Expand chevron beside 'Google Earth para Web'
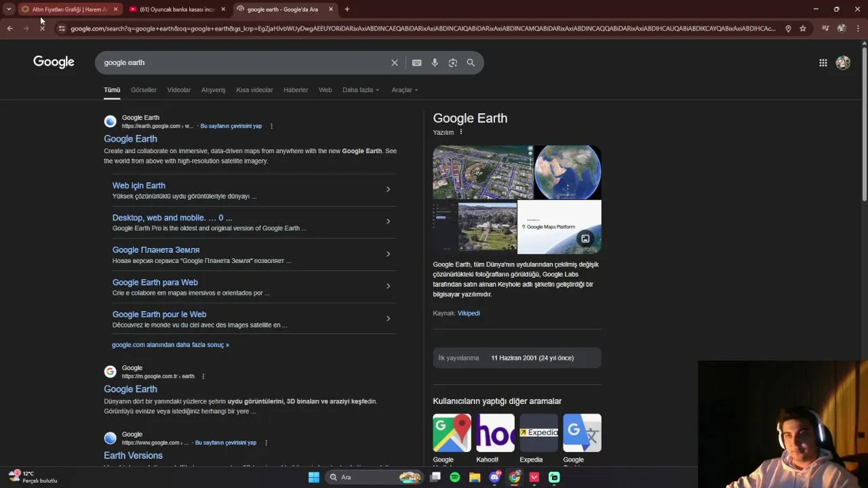Image resolution: width=868 pixels, height=488 pixels. click(388, 286)
